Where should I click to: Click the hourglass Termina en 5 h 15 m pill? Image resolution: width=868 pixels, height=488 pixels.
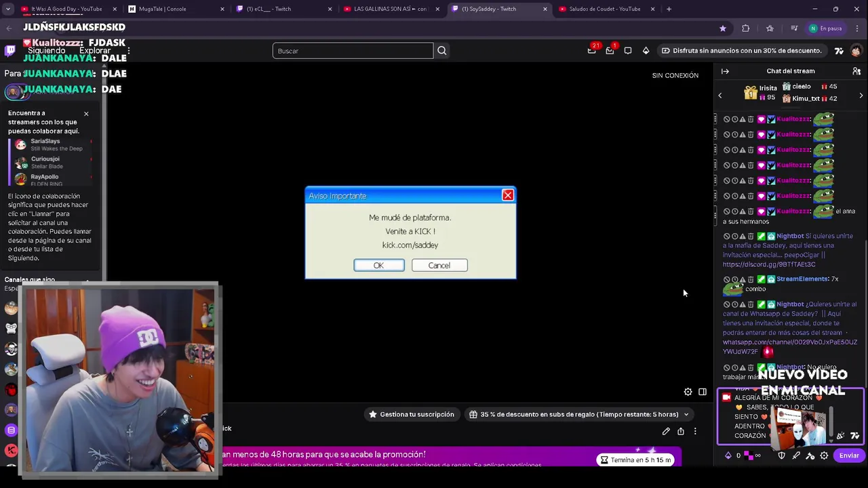tap(635, 460)
